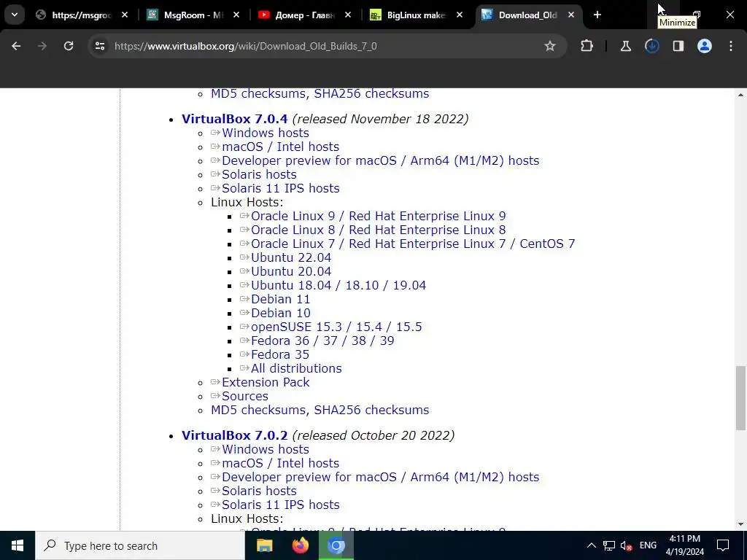
Task: Show downloads via the download icon
Action: pyautogui.click(x=651, y=46)
